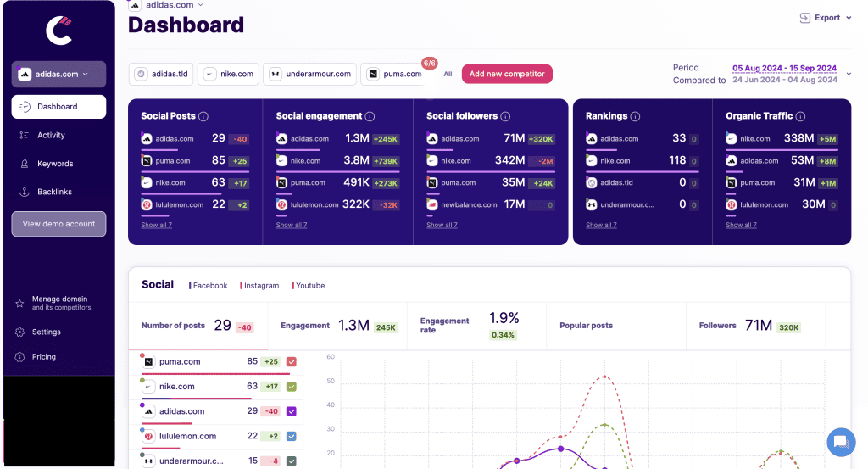Click the Manage domain star icon
The image size is (868, 469).
click(x=20, y=303)
